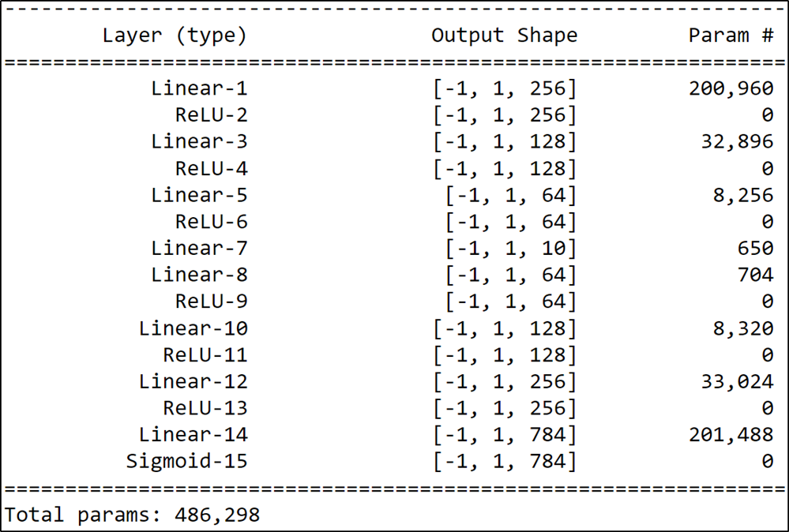Image resolution: width=789 pixels, height=532 pixels.
Task: Select the Linear-14 layer name
Action: coord(193,435)
